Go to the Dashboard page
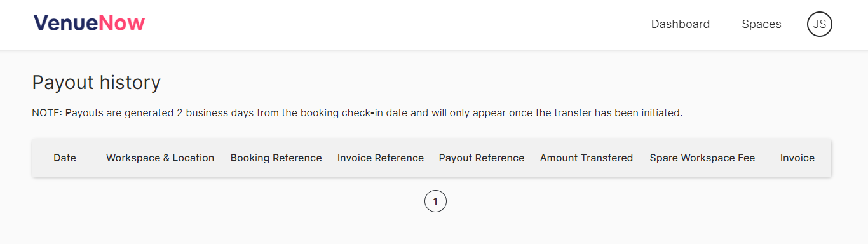The width and height of the screenshot is (868, 244). click(x=681, y=24)
